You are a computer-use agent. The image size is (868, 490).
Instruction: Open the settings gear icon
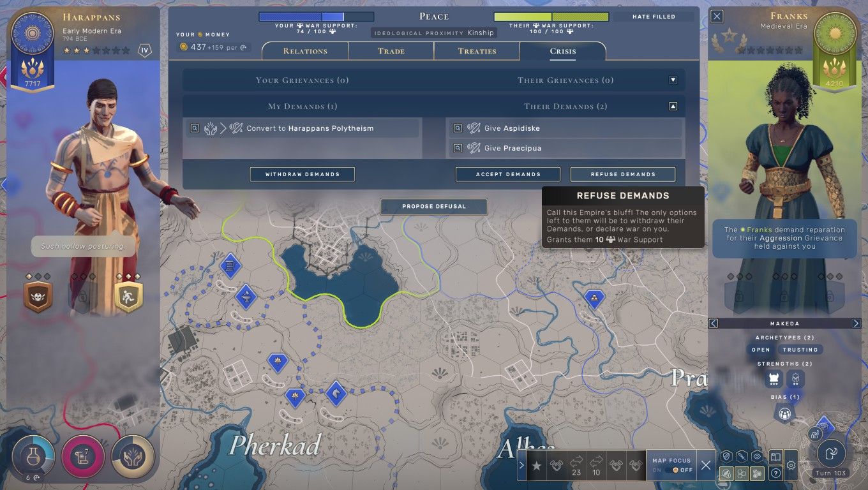point(791,465)
